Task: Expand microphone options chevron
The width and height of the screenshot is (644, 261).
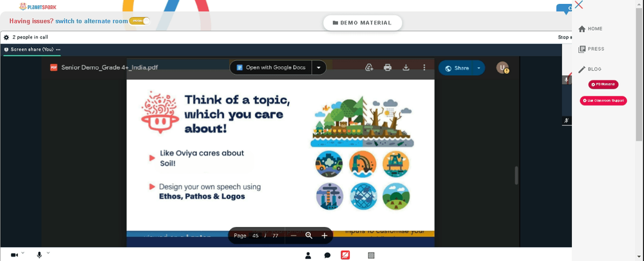Action: pyautogui.click(x=48, y=253)
